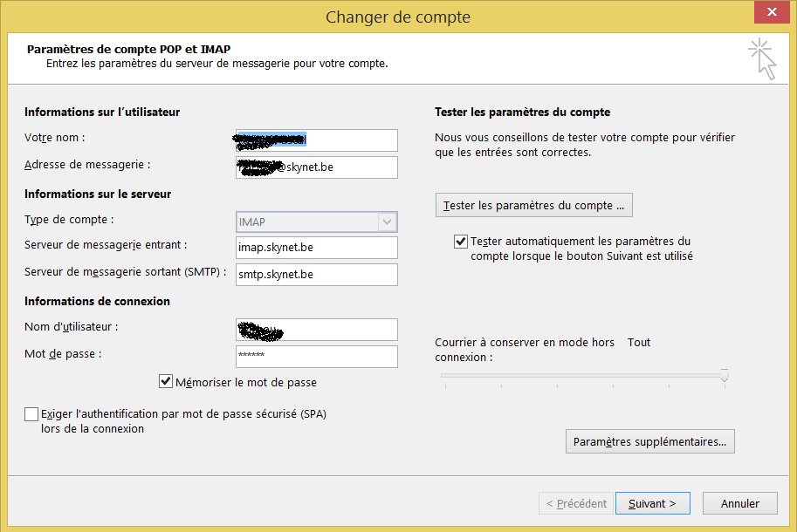Screen dimensions: 797x532
Task: Select the outgoing SMTP server field
Action: (316, 275)
